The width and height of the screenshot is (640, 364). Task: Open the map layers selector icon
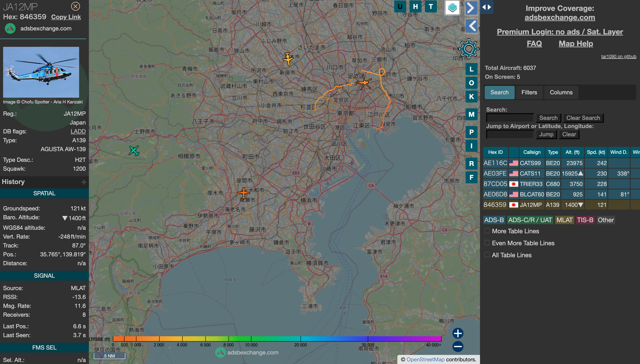pyautogui.click(x=452, y=8)
